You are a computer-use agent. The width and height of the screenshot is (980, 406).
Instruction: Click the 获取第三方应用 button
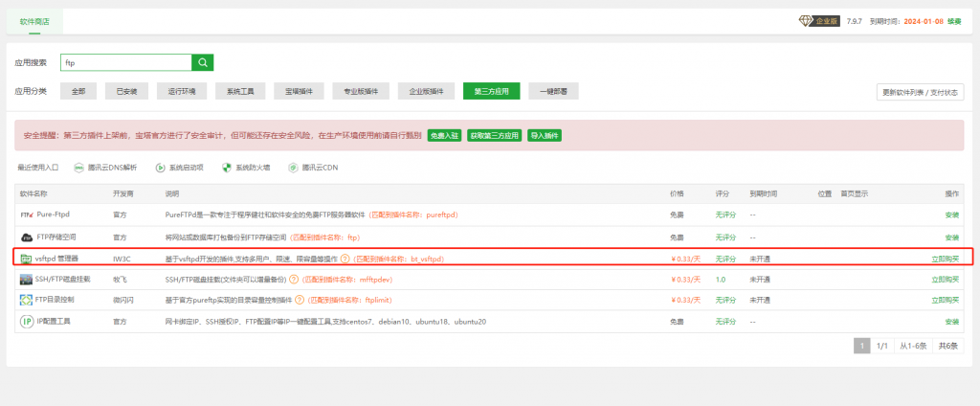495,135
